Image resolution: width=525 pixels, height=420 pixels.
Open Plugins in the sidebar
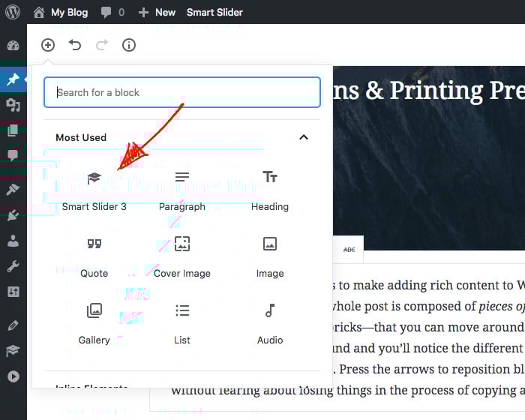coord(13,215)
